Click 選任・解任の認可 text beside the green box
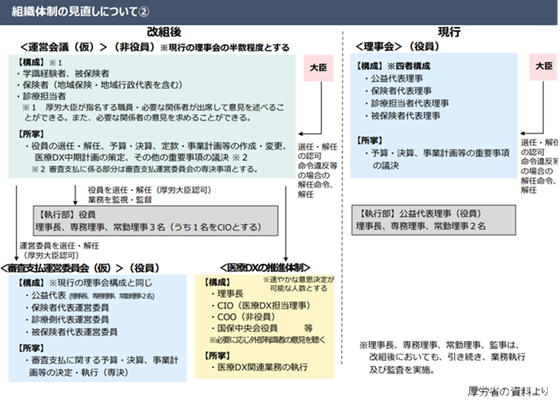 coord(317,151)
